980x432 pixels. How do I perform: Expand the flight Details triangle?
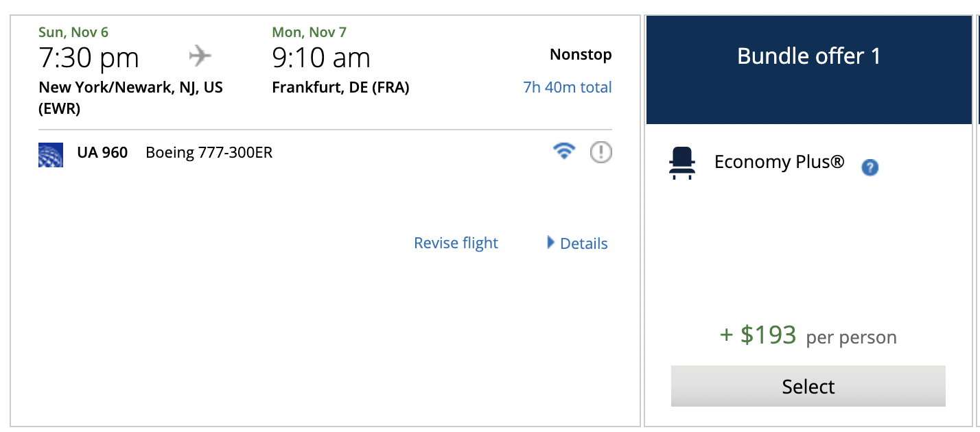[550, 243]
